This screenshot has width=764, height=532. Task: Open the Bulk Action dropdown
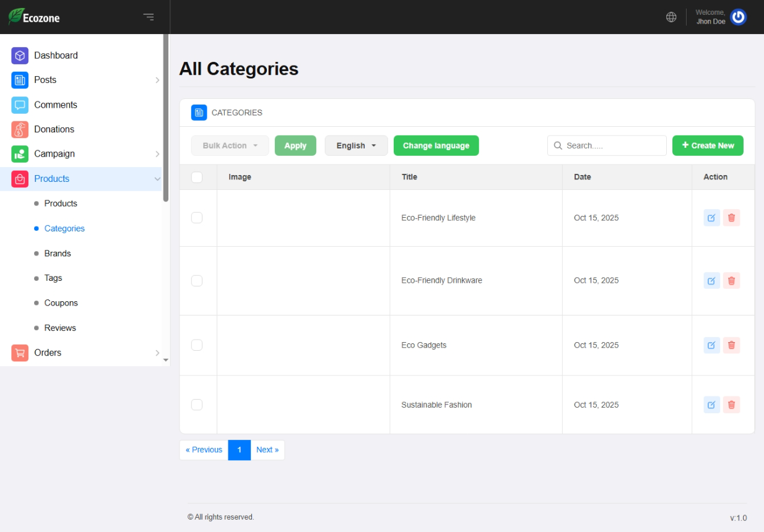pos(230,146)
